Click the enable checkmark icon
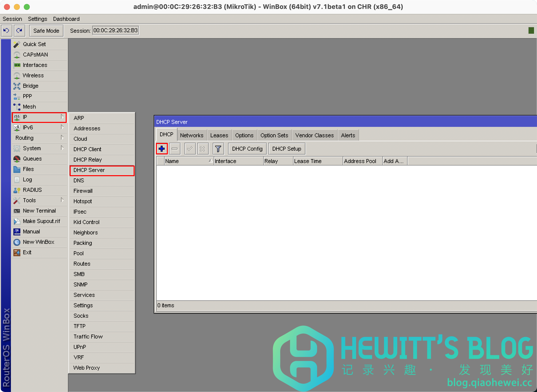 click(190, 149)
